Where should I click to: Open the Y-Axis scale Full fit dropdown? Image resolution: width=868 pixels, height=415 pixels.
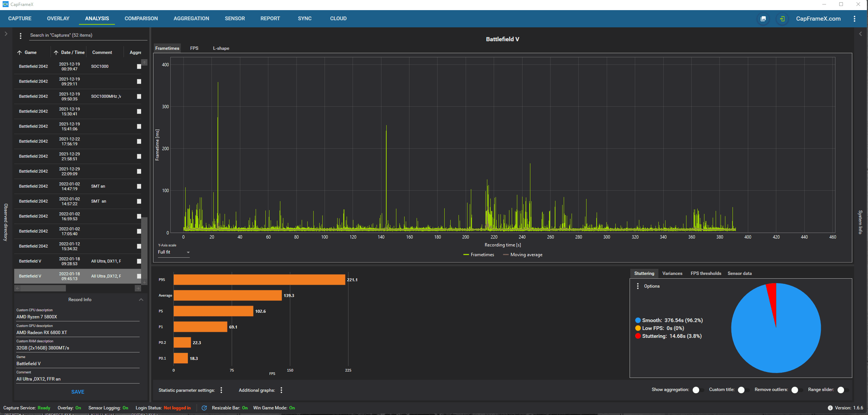click(x=174, y=252)
